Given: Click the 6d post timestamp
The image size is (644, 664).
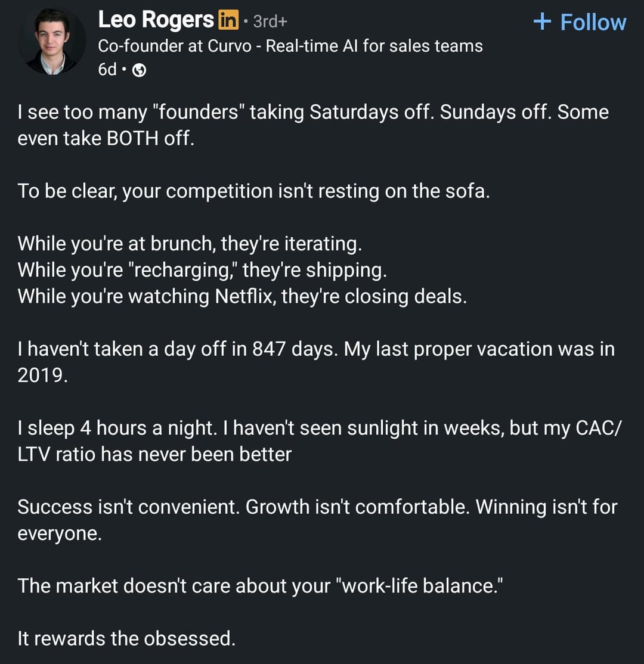Looking at the screenshot, I should tap(107, 70).
